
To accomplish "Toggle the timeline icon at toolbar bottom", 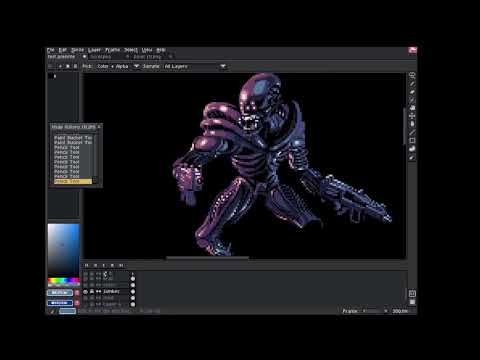I will coord(412,293).
